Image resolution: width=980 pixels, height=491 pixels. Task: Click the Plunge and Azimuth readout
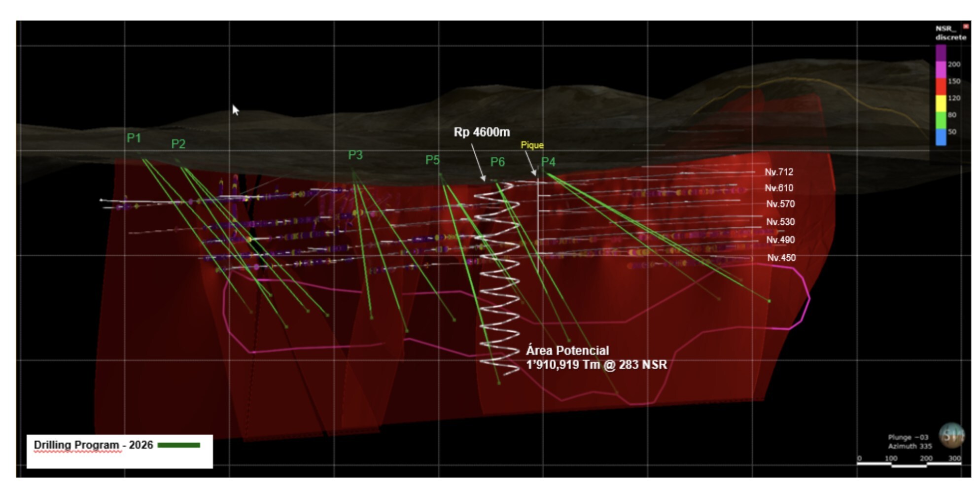(910, 442)
